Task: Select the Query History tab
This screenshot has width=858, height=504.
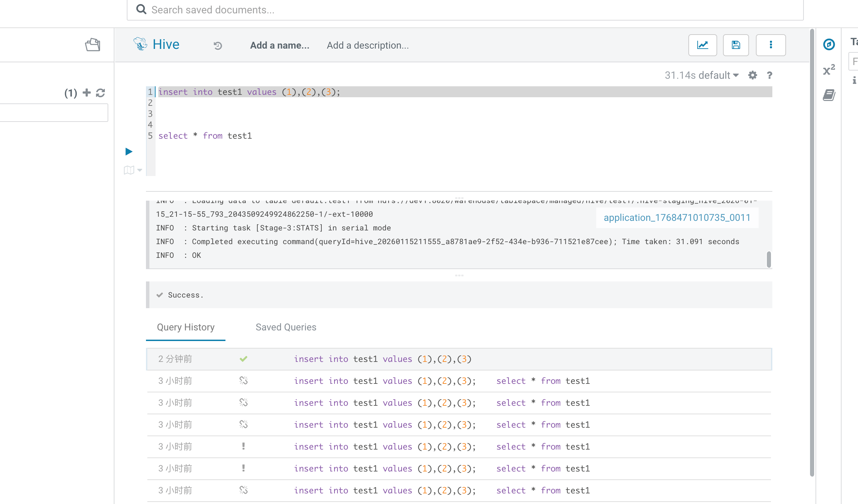Action: point(185,327)
